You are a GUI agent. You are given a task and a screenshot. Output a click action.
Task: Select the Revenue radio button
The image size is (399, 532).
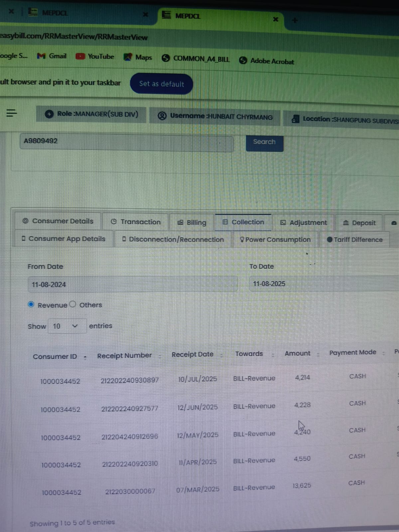point(31,304)
